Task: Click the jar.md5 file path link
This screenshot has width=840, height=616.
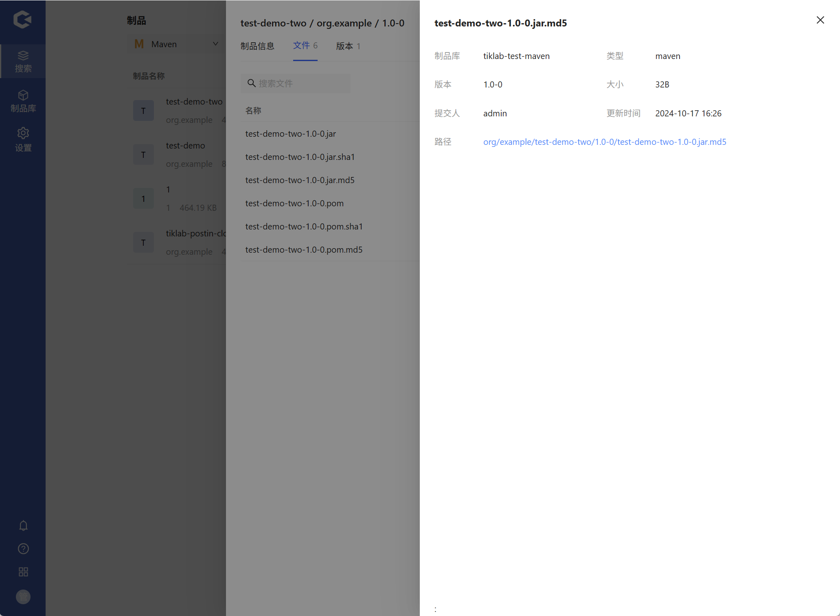Action: point(604,142)
